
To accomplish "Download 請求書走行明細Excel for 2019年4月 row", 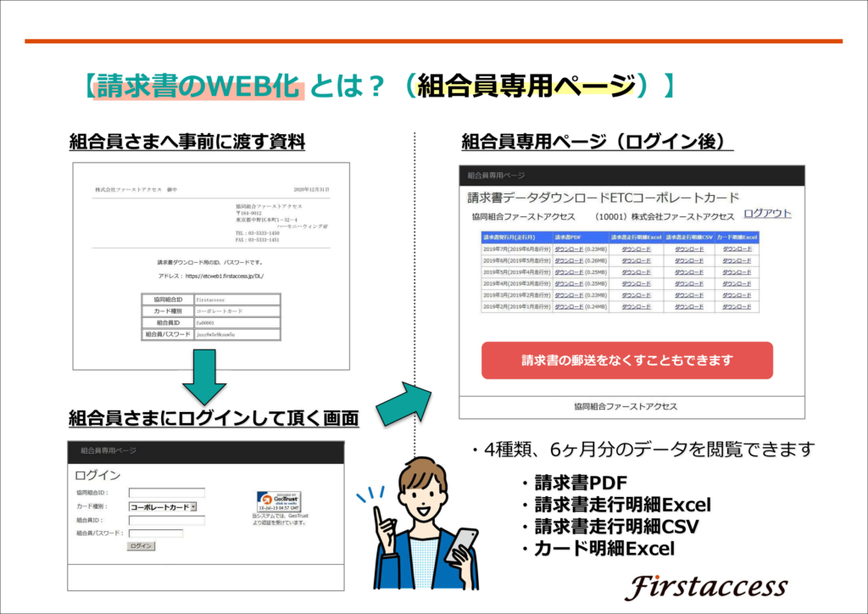I will click(x=636, y=284).
